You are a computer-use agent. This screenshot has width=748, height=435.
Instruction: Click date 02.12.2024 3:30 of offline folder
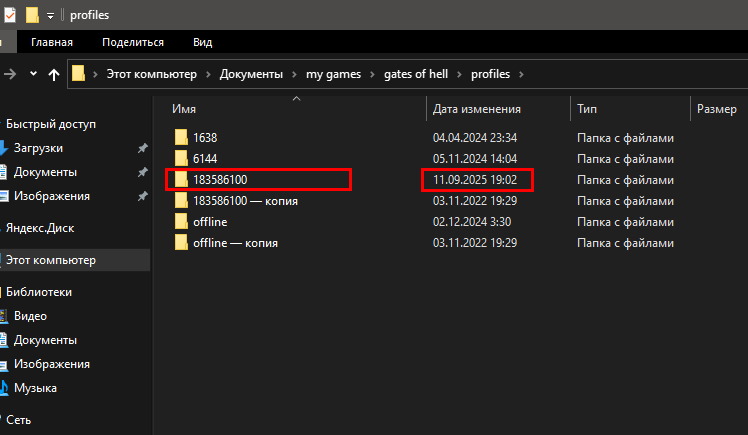tap(472, 222)
